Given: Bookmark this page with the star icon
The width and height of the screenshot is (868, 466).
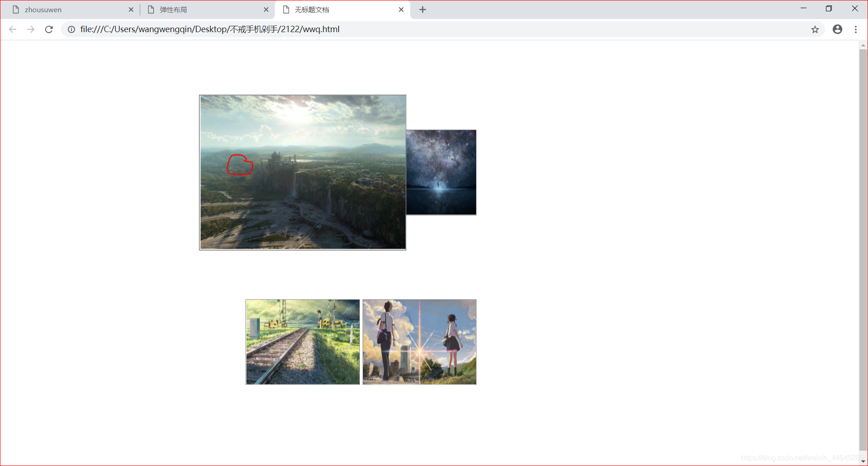Looking at the screenshot, I should [x=815, y=29].
